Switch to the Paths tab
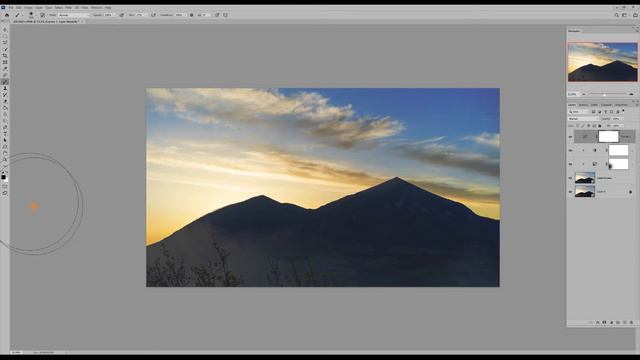 [594, 105]
